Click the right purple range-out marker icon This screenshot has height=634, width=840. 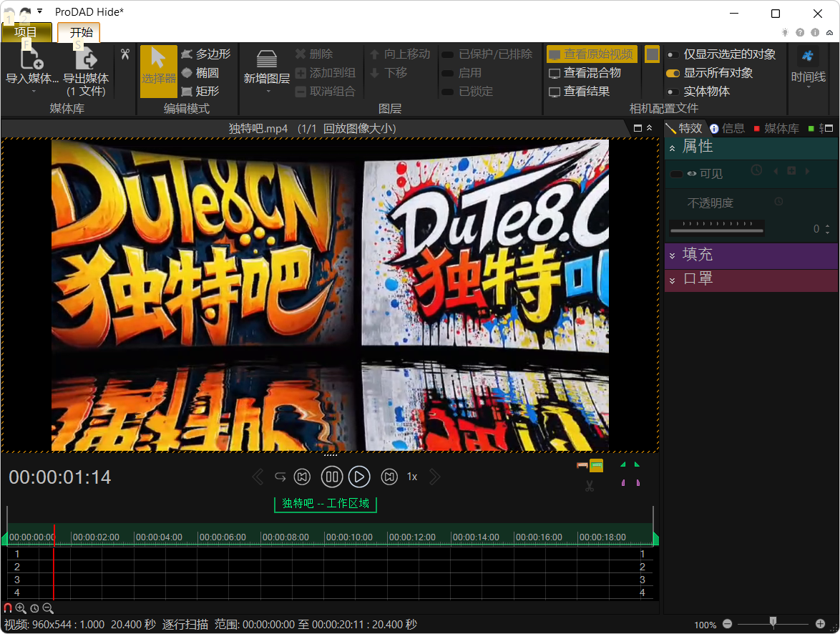(x=638, y=483)
